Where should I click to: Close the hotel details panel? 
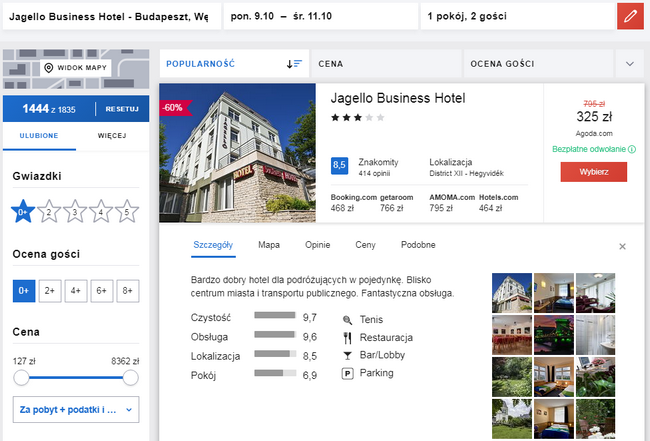coord(622,246)
